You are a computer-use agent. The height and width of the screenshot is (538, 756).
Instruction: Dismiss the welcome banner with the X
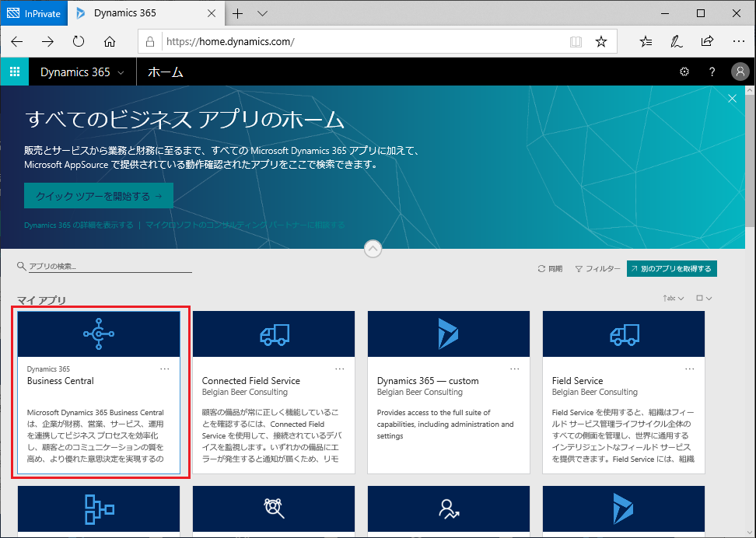click(x=733, y=99)
